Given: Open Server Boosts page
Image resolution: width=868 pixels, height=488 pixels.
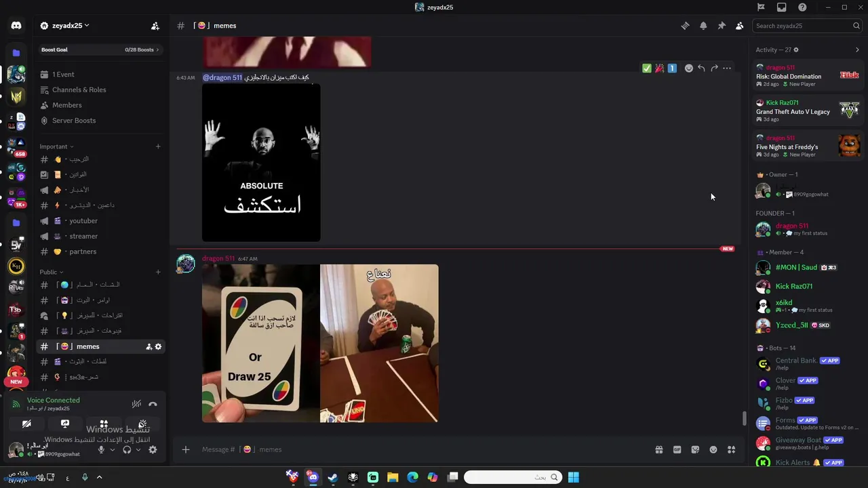Looking at the screenshot, I should tap(100, 121).
